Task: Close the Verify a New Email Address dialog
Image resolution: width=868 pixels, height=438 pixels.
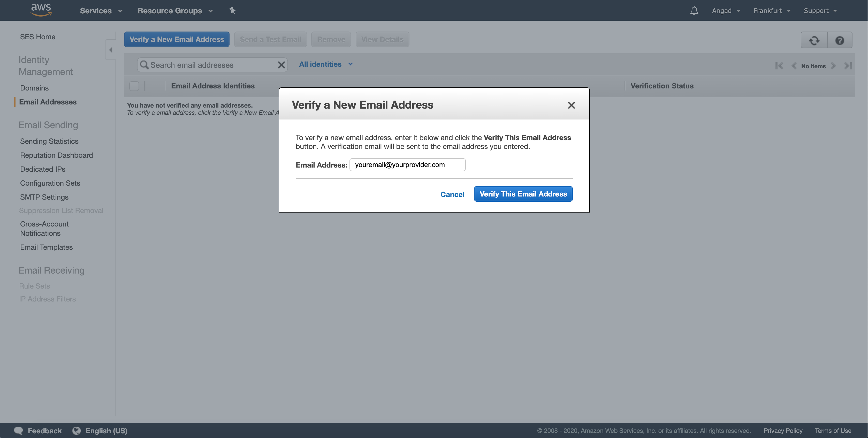Action: click(571, 105)
